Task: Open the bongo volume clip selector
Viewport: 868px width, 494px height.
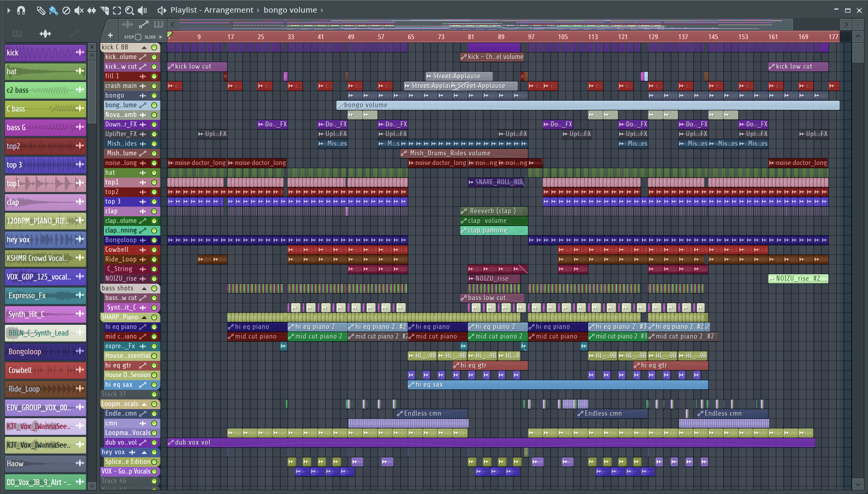Action: (x=290, y=10)
